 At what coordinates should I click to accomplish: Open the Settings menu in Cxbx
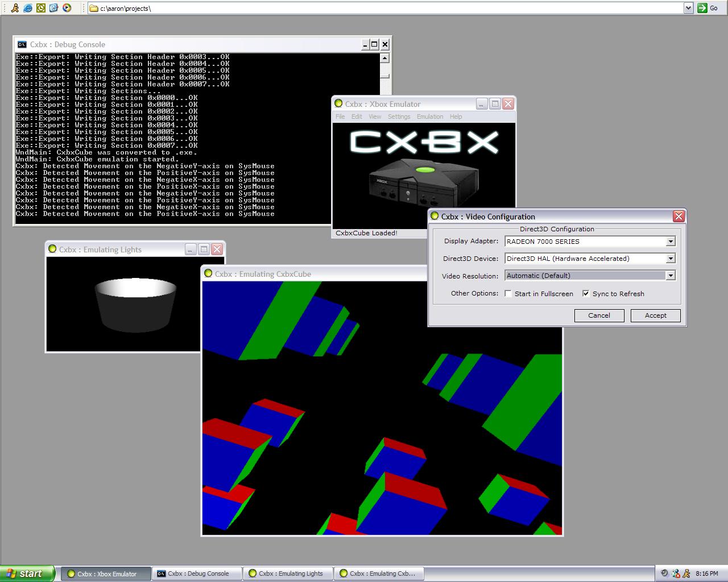[399, 117]
